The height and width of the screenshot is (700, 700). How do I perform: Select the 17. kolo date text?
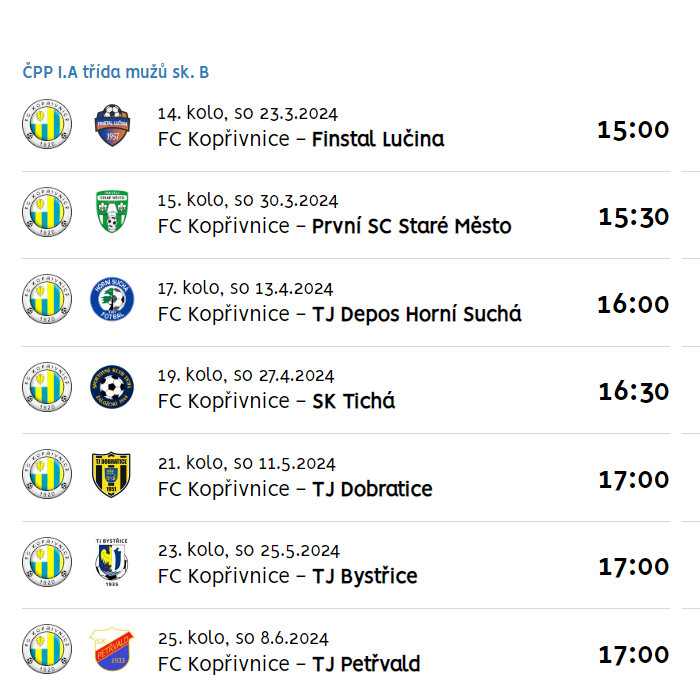[245, 288]
